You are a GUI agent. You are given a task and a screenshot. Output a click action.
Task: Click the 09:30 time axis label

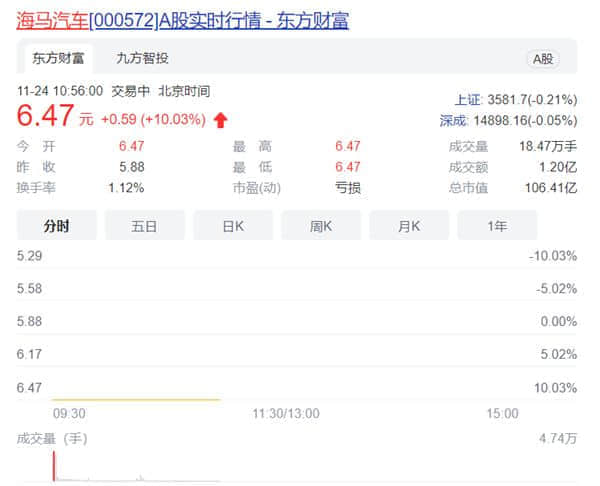point(69,413)
